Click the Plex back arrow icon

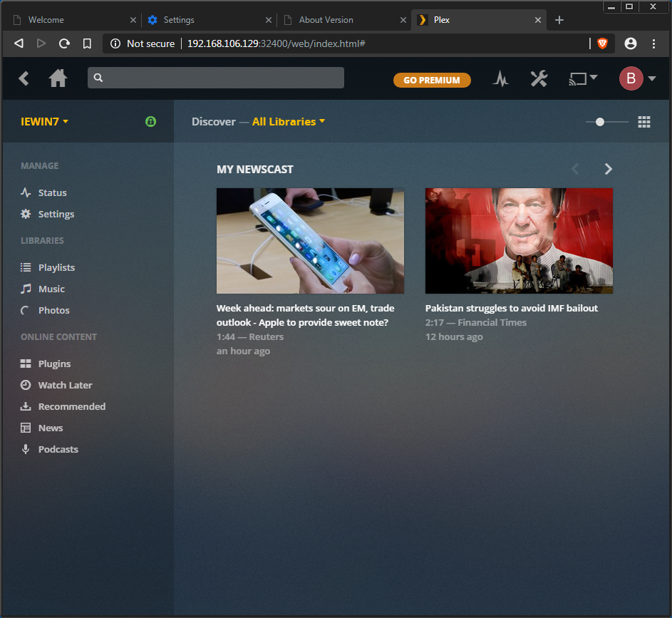[24, 78]
